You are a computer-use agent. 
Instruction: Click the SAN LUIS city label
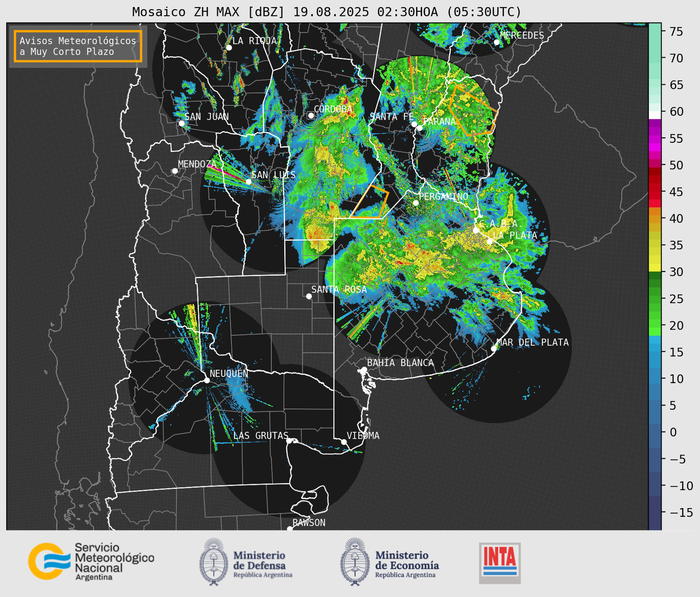pos(274,175)
